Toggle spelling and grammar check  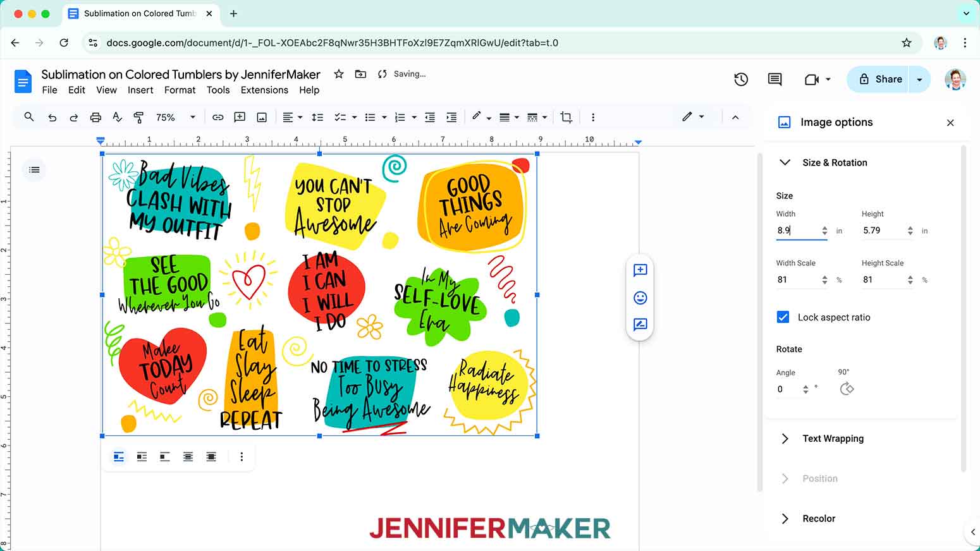click(117, 117)
